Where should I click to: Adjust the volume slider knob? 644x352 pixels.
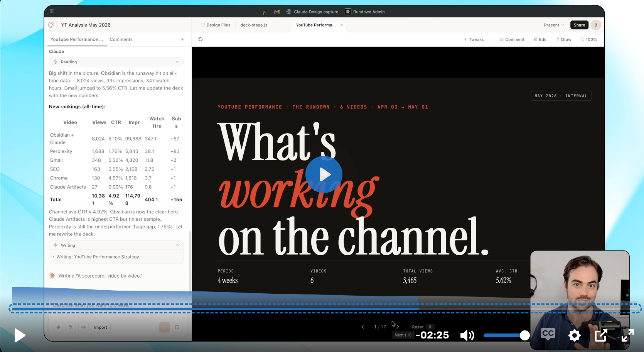click(524, 335)
